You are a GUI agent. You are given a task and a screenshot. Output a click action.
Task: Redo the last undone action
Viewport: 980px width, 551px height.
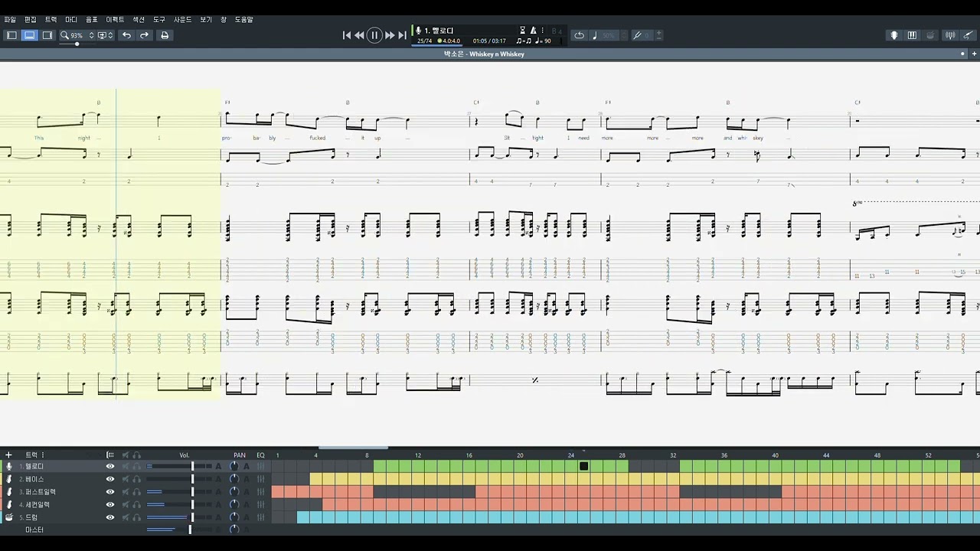click(144, 35)
